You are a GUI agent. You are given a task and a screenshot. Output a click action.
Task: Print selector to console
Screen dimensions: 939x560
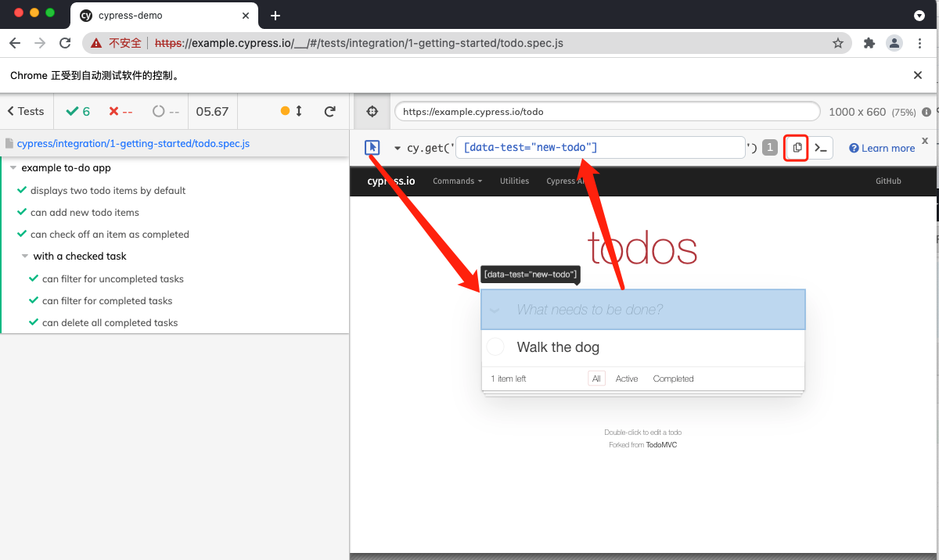tap(821, 148)
